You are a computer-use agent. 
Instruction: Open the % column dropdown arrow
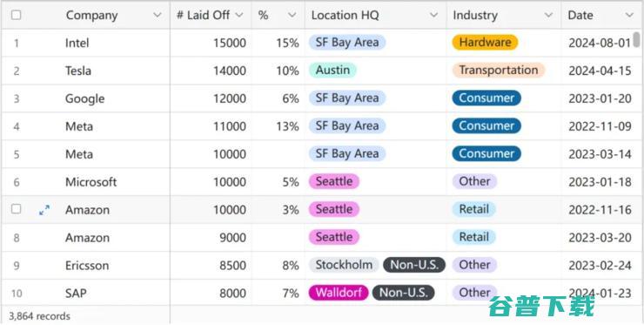tap(292, 16)
